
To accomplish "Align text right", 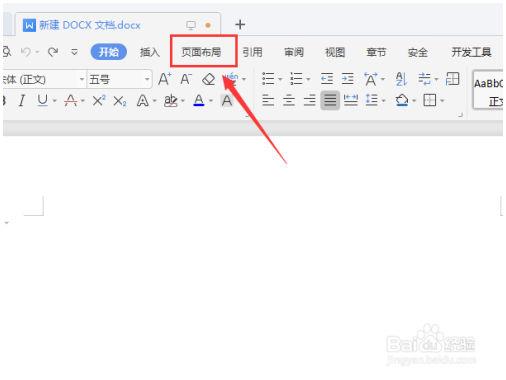I will coord(309,100).
